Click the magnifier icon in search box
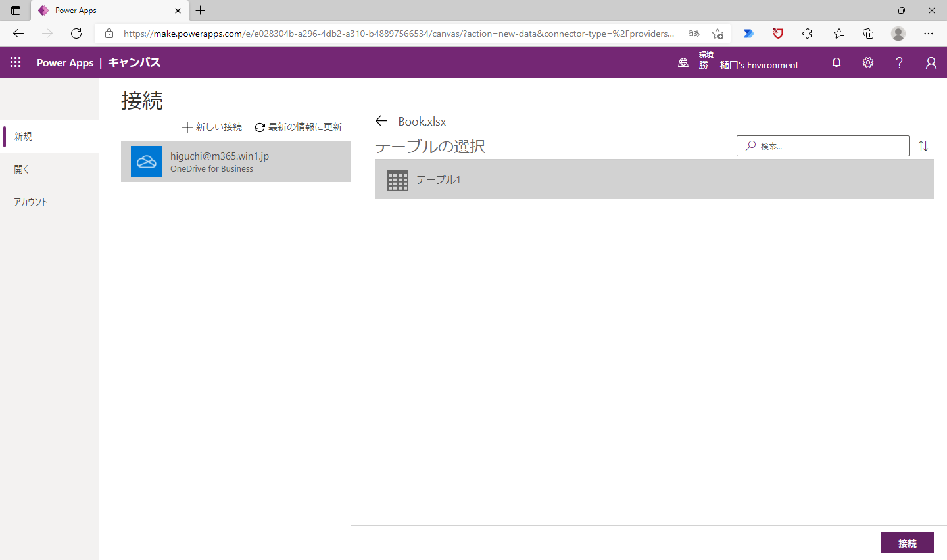 pos(750,146)
